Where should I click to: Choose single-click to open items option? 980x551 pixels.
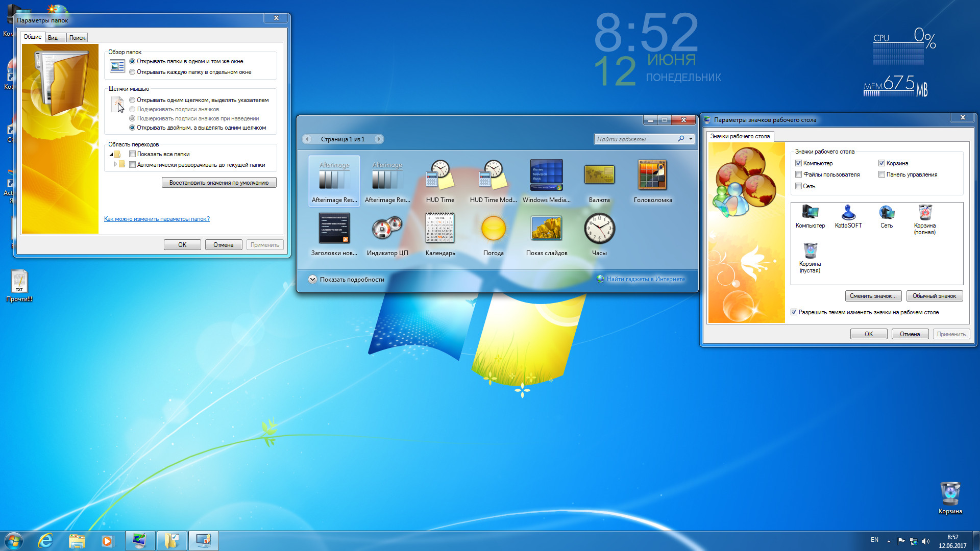coord(199,100)
